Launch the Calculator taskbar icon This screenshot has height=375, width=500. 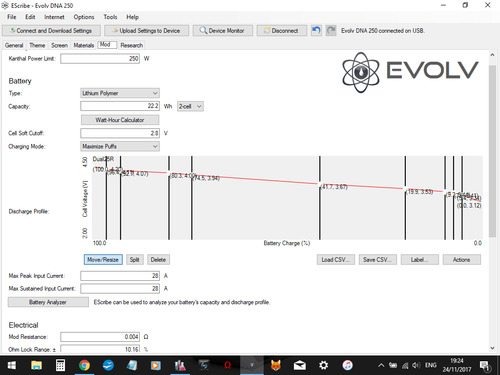click(x=60, y=365)
